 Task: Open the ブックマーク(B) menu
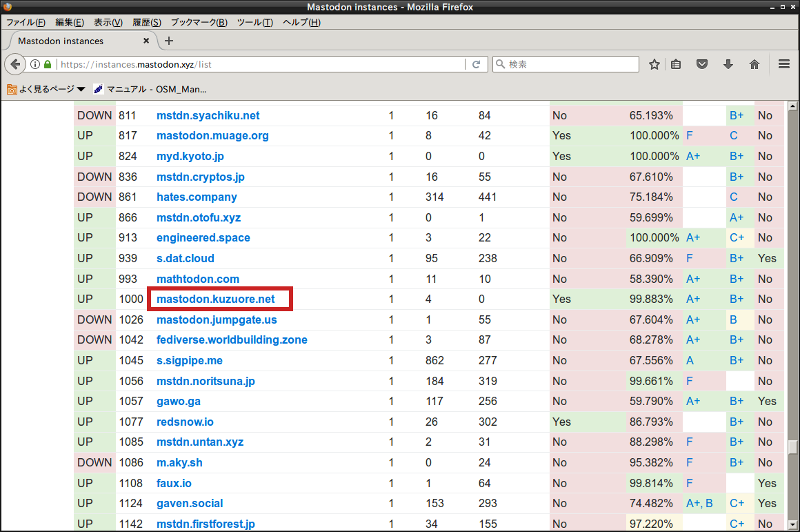(199, 22)
